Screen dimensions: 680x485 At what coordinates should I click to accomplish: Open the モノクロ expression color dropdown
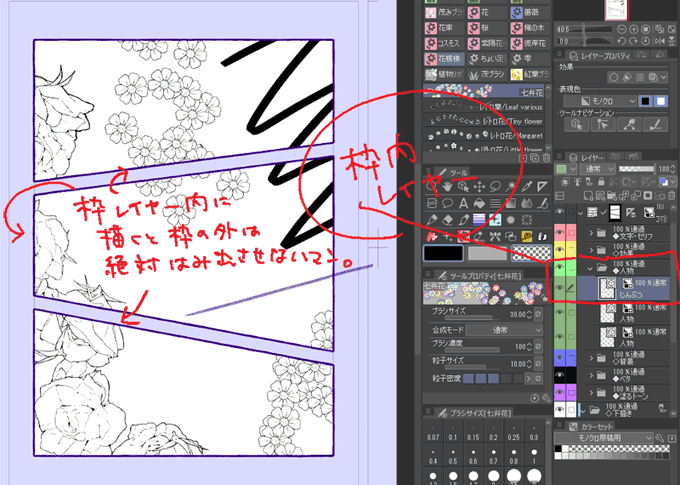click(600, 101)
